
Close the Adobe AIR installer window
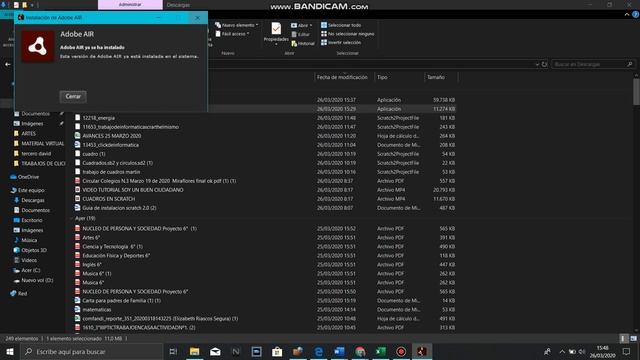pos(198,18)
